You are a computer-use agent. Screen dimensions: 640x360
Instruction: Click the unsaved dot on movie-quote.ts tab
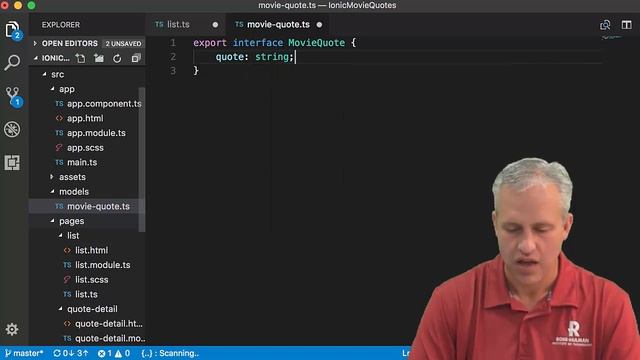pyautogui.click(x=319, y=25)
